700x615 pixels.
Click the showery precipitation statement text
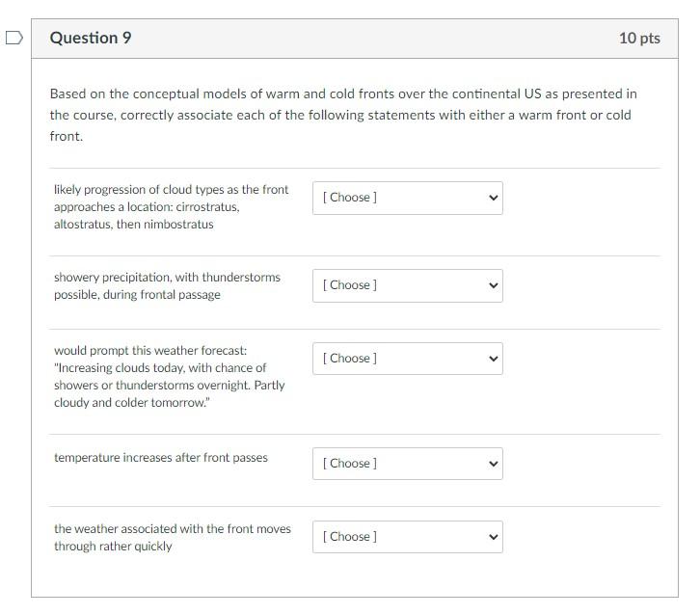pyautogui.click(x=167, y=286)
